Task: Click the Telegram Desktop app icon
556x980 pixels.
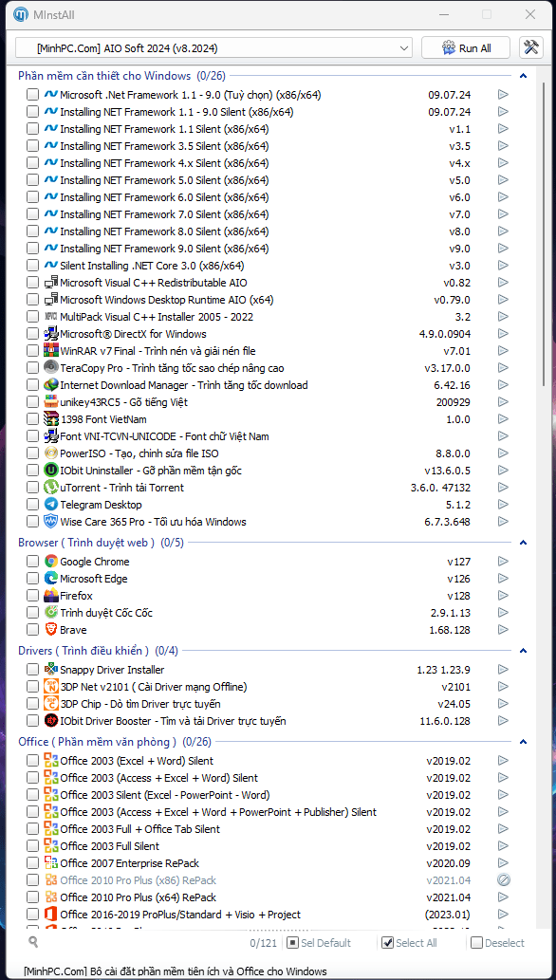Action: pyautogui.click(x=50, y=505)
